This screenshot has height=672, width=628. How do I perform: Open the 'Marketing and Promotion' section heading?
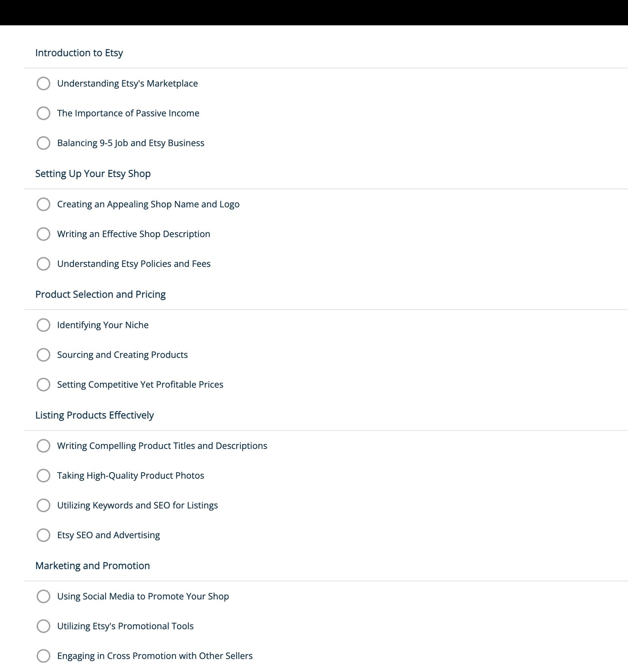click(x=93, y=566)
